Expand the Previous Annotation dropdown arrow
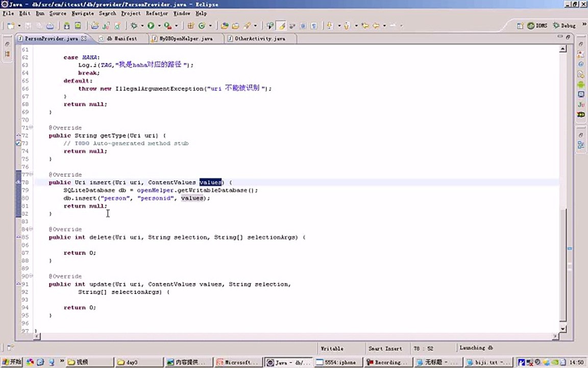The height and width of the screenshot is (368, 588). pyautogui.click(x=356, y=26)
